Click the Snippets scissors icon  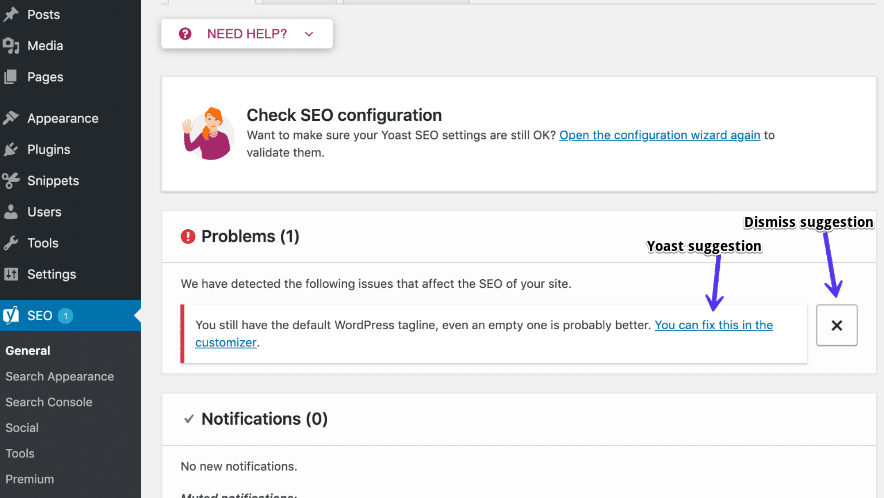11,180
